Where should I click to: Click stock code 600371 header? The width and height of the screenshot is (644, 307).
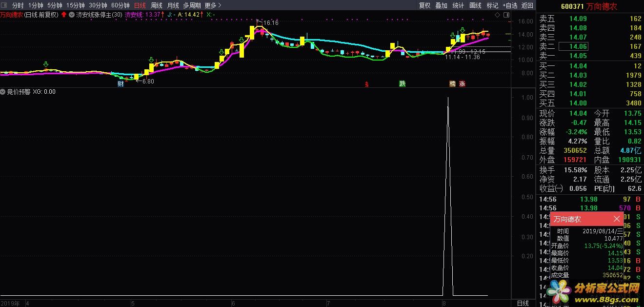click(573, 6)
